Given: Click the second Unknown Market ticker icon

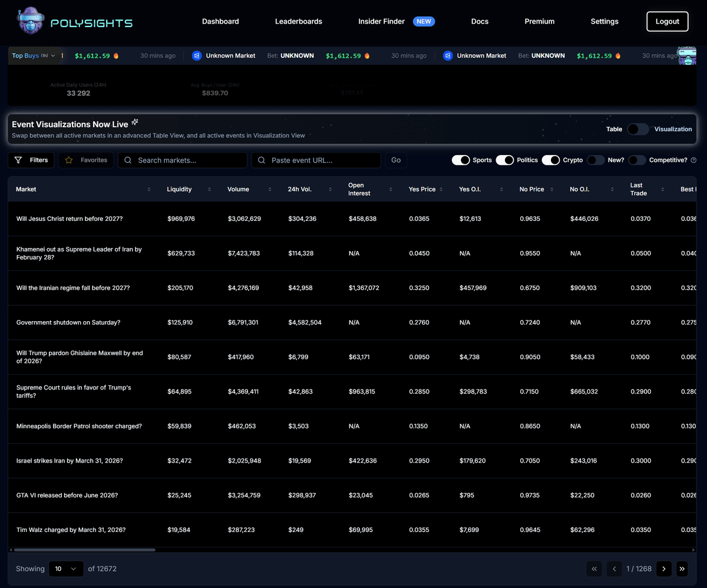Looking at the screenshot, I should [448, 55].
